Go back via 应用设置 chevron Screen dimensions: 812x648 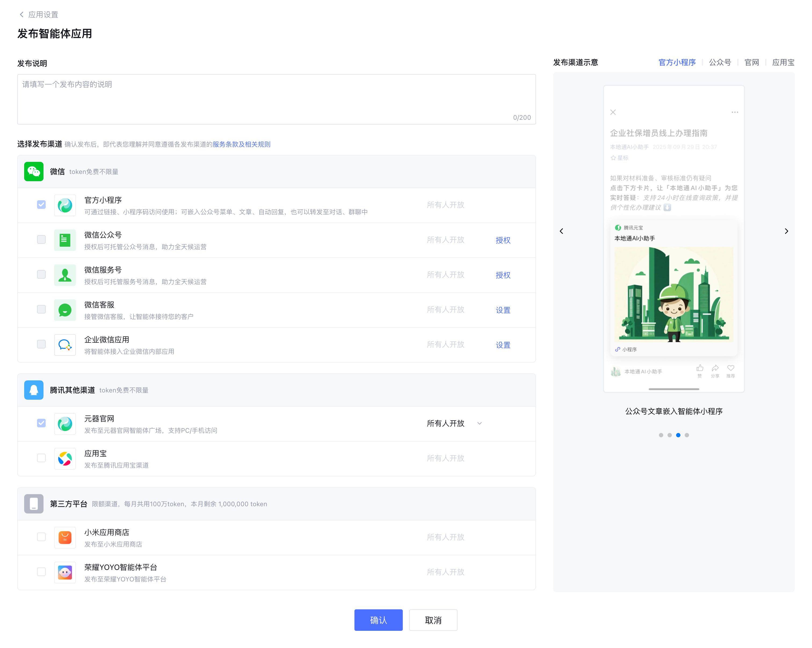(x=21, y=14)
